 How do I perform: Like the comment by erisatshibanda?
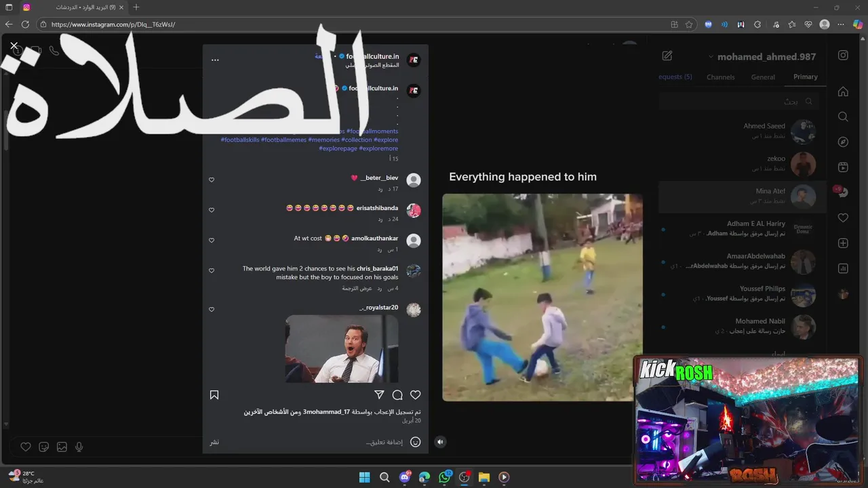pyautogui.click(x=212, y=210)
